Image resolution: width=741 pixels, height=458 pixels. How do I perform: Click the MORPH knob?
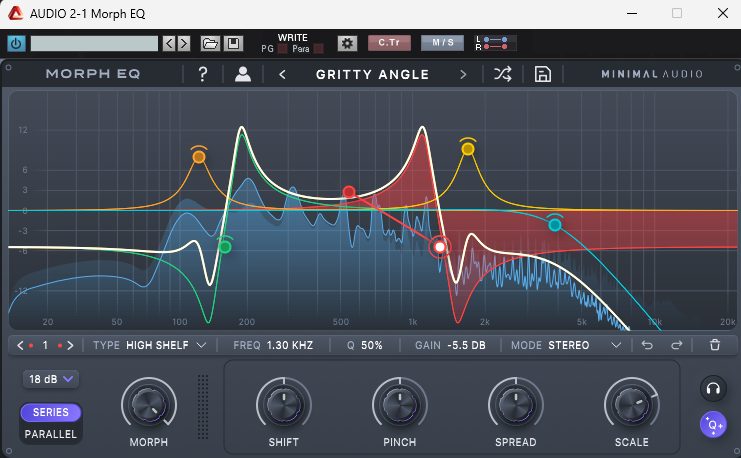click(x=149, y=405)
